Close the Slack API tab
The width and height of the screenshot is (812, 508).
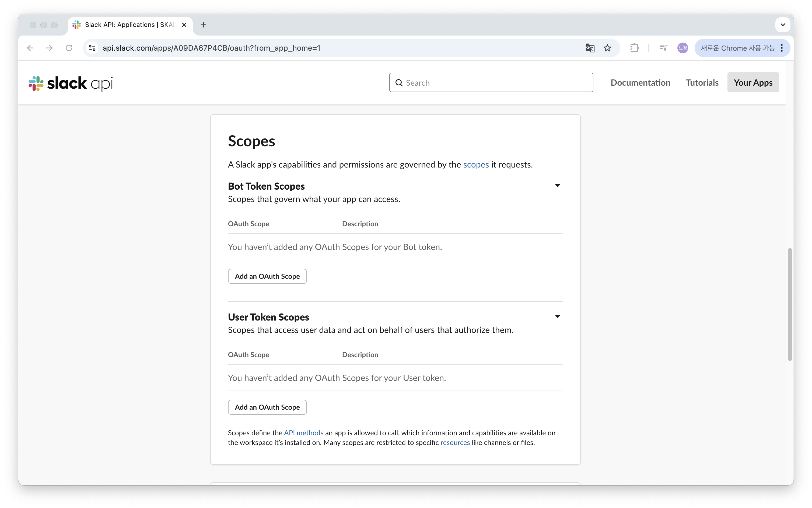coord(184,25)
